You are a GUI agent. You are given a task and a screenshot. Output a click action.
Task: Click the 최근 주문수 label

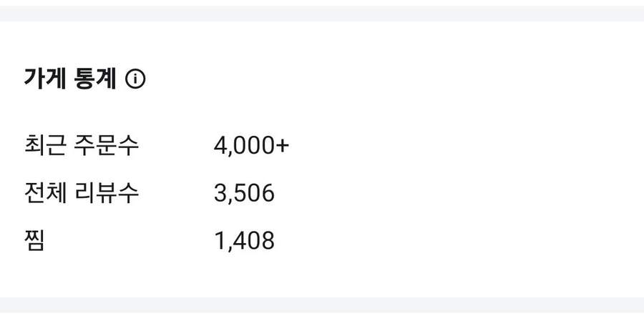[82, 146]
